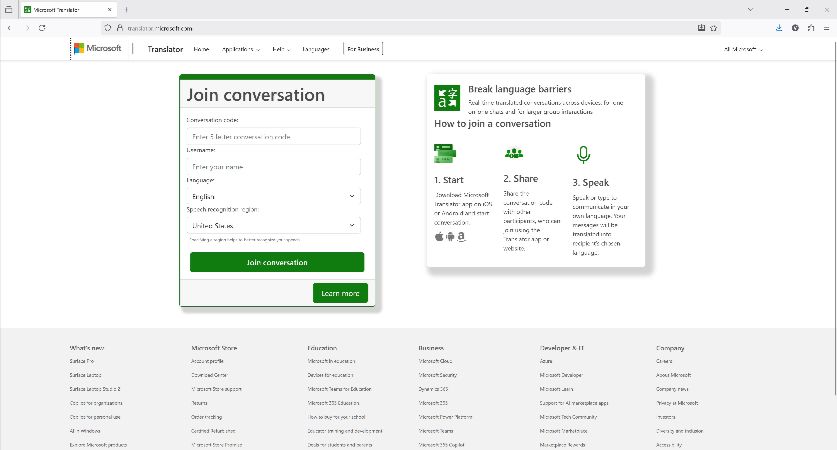Image resolution: width=837 pixels, height=450 pixels.
Task: Click the username input field
Action: (274, 167)
